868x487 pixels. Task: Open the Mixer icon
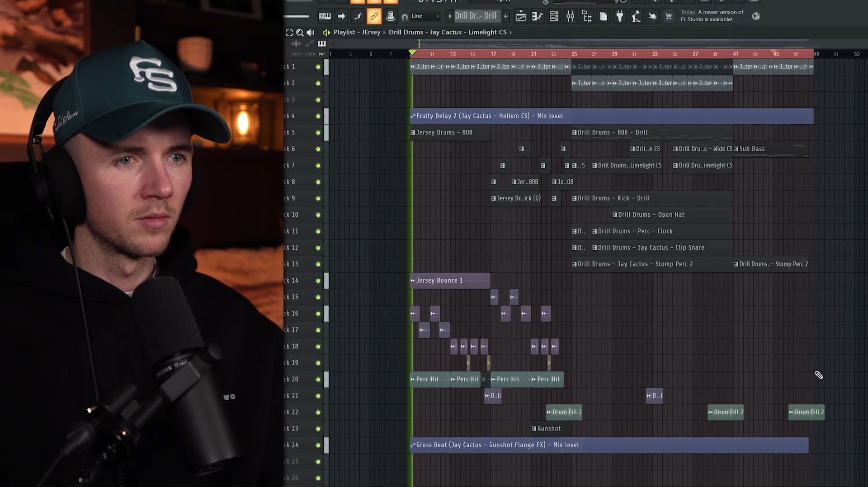tap(571, 17)
